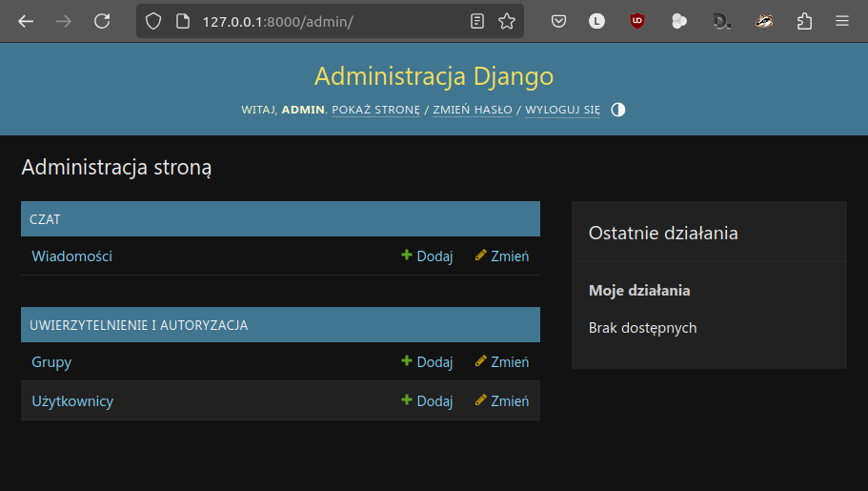Click the Ostatnie działania heading
Image resolution: width=868 pixels, height=491 pixels.
click(x=663, y=234)
